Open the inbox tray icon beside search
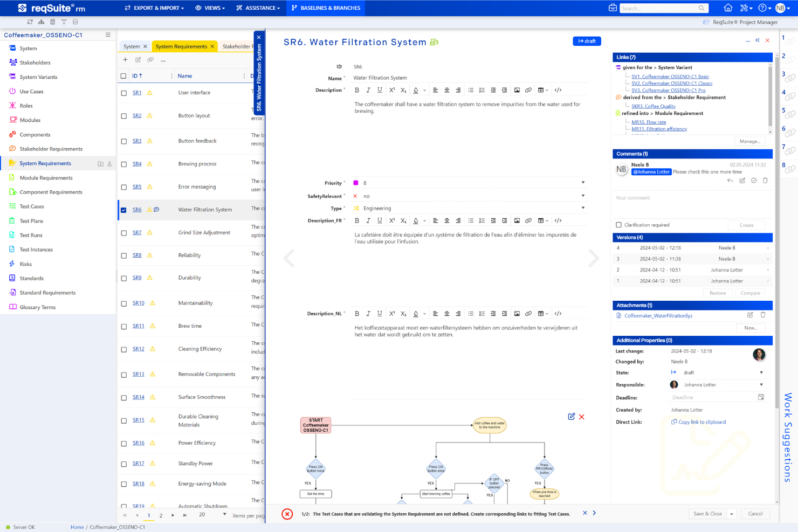This screenshot has height=532, width=798. (613, 8)
